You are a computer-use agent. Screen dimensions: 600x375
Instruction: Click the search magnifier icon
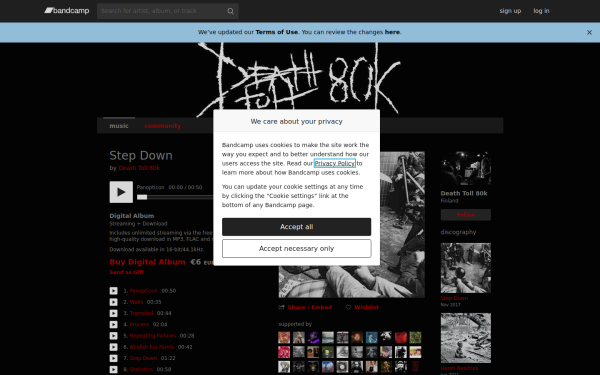(230, 11)
